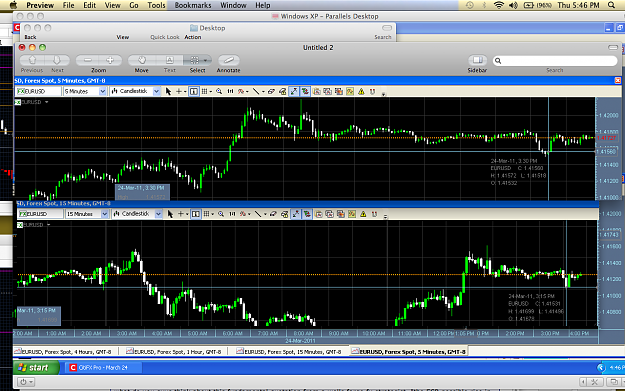Viewport: 625px width, 391px height.
Task: Go to Next page in Preview toolbar
Action: (57, 60)
